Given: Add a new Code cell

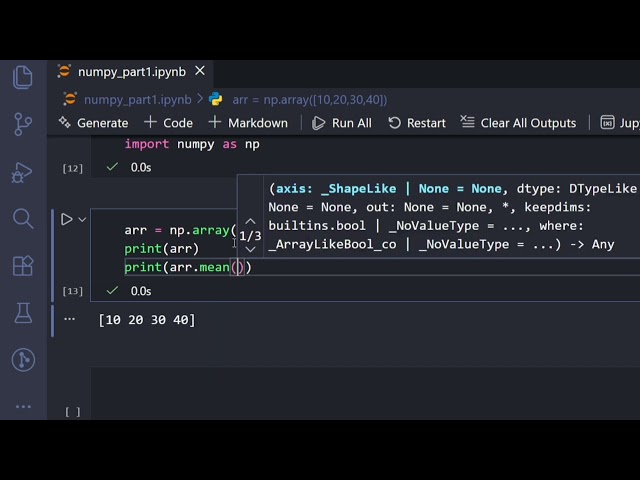Looking at the screenshot, I should coord(169,123).
